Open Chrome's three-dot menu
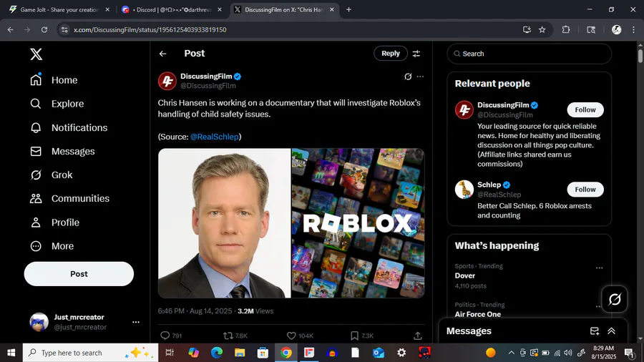The height and width of the screenshot is (362, 644). (633, 29)
